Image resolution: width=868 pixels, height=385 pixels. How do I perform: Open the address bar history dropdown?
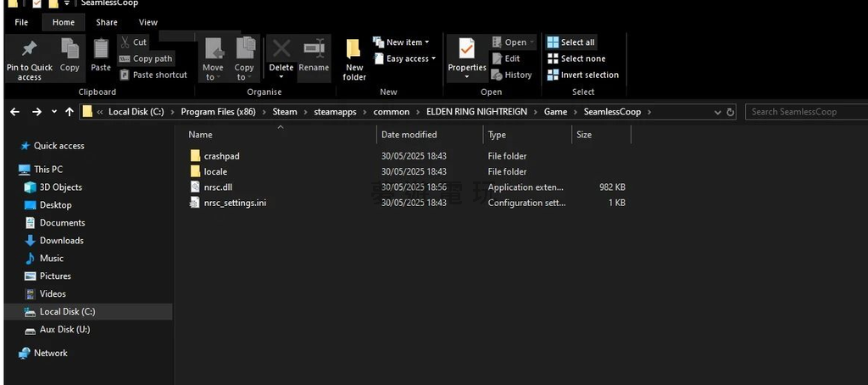click(x=718, y=112)
